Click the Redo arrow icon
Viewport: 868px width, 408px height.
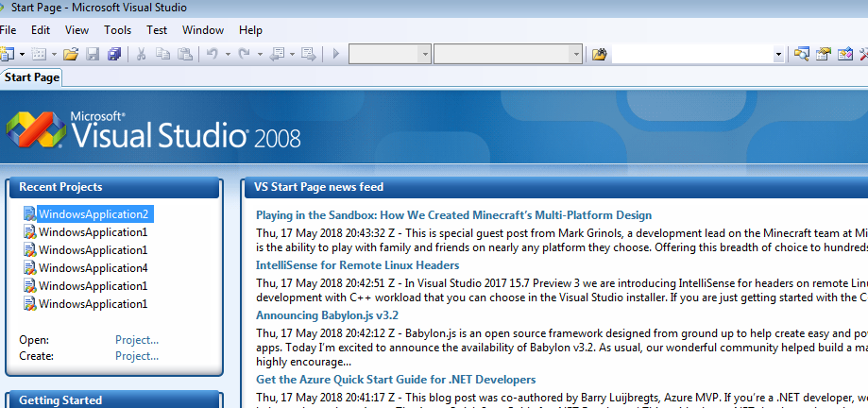click(244, 54)
